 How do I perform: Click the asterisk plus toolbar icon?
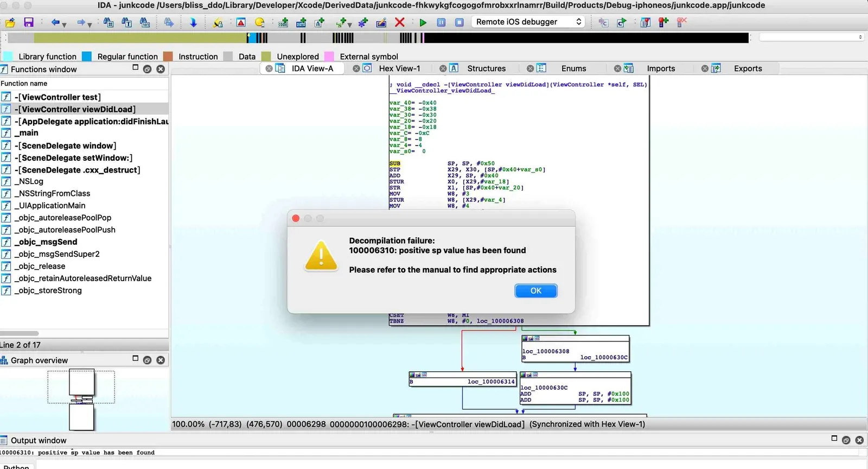(363, 22)
